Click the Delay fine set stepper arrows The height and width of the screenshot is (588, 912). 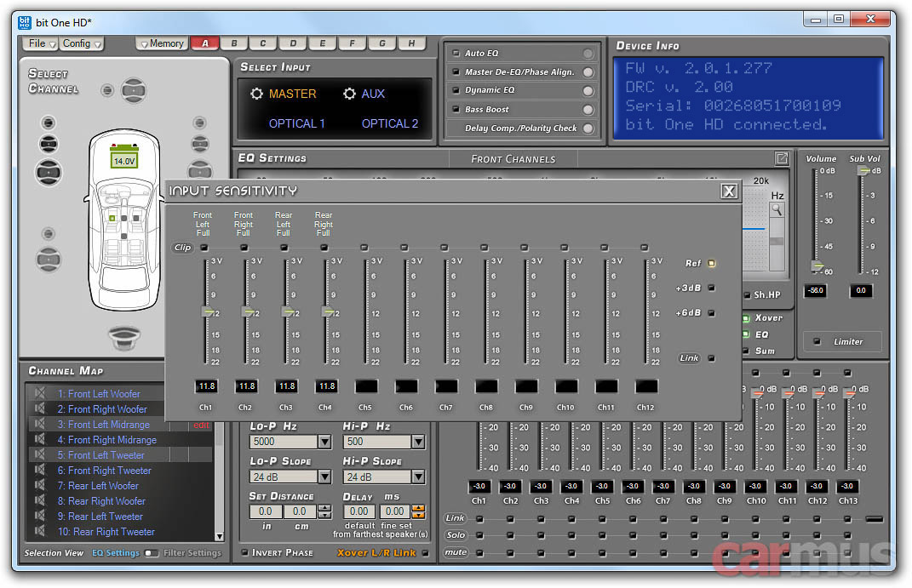[x=418, y=511]
